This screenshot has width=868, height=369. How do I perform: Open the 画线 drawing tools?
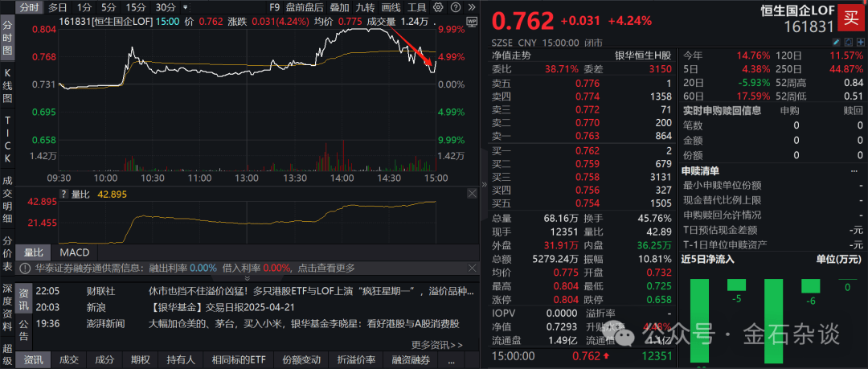coord(391,7)
